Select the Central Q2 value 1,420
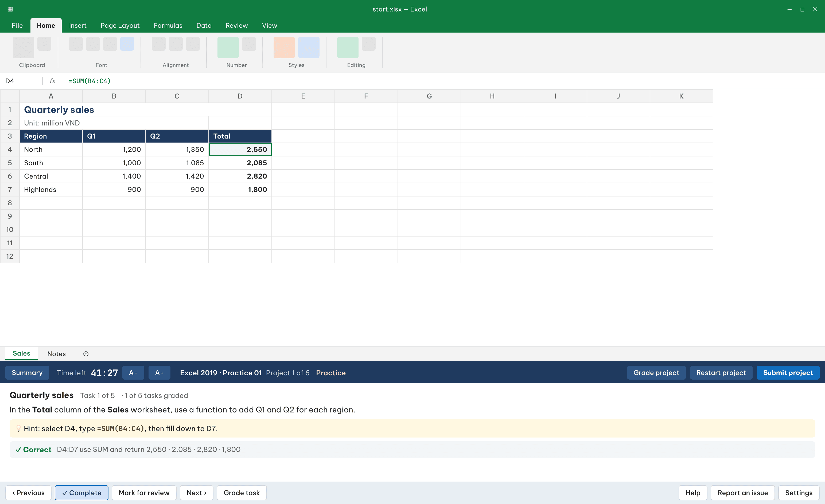825x504 pixels. [x=177, y=176]
